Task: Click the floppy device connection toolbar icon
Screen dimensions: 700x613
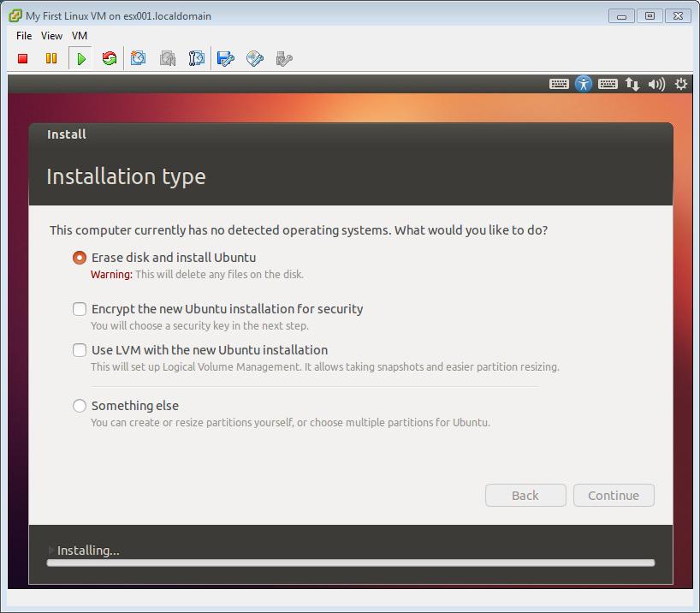Action: pyautogui.click(x=225, y=58)
